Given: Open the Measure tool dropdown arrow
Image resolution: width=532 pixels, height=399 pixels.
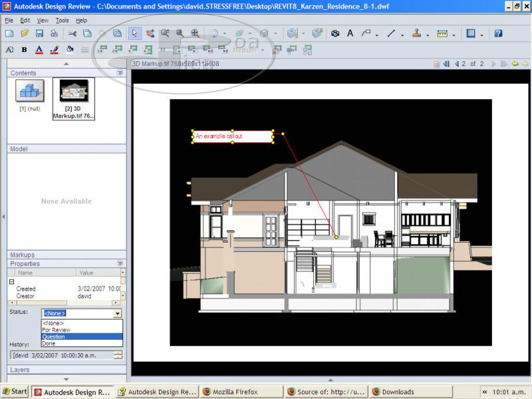Looking at the screenshot, I should tap(454, 33).
